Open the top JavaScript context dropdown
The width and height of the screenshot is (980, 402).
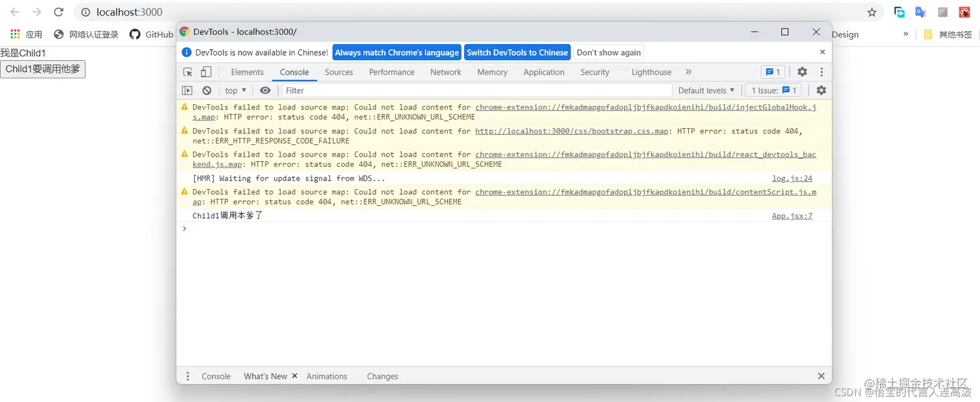(x=235, y=91)
